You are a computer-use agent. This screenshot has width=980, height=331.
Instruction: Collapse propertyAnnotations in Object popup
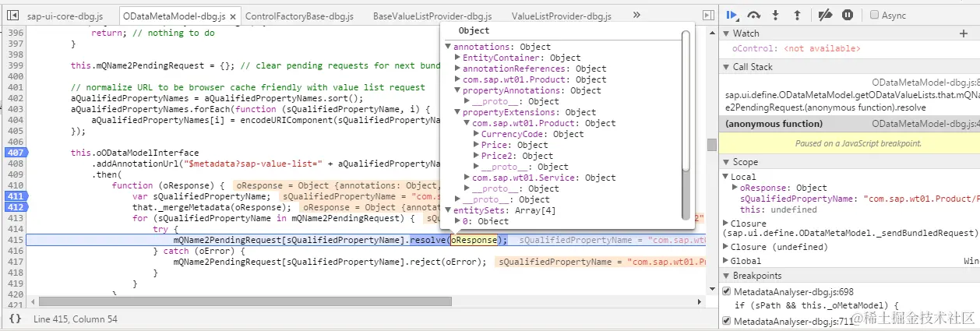pos(457,90)
